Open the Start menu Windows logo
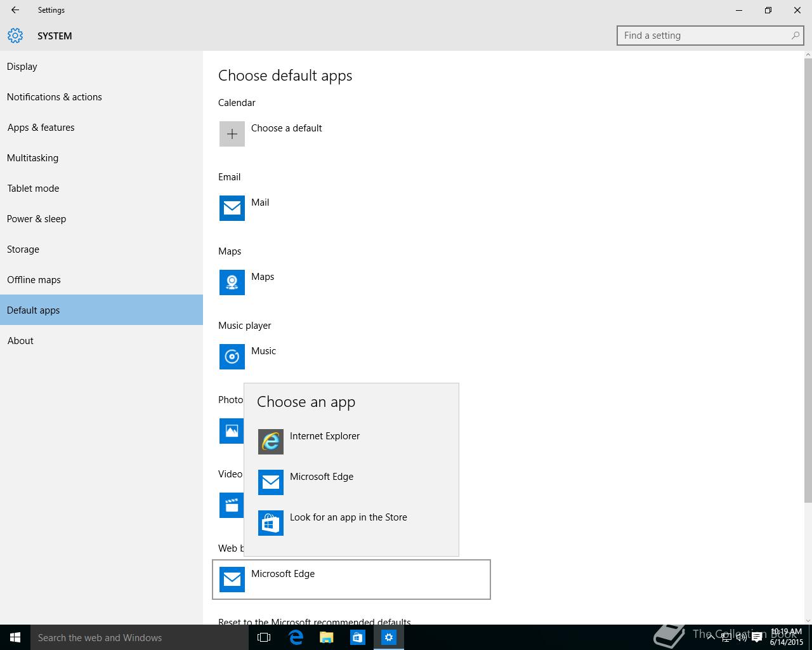Viewport: 812px width, 650px height. click(x=15, y=637)
